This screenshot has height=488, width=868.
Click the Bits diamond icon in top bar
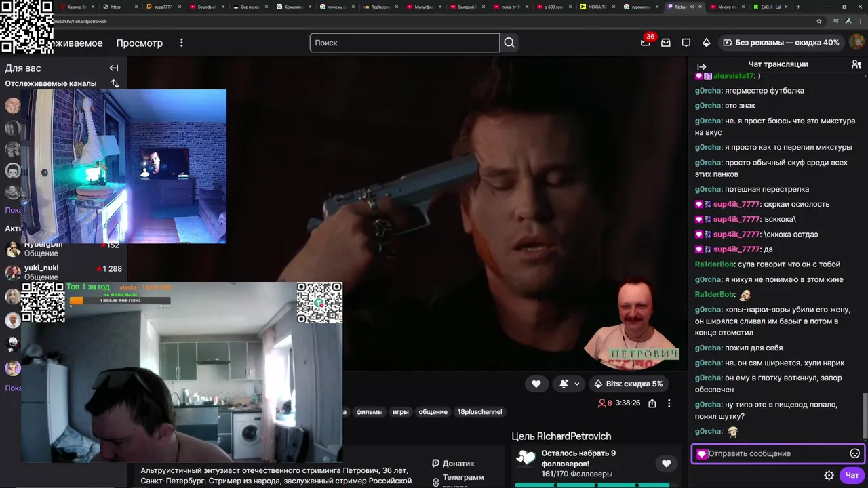click(x=707, y=43)
